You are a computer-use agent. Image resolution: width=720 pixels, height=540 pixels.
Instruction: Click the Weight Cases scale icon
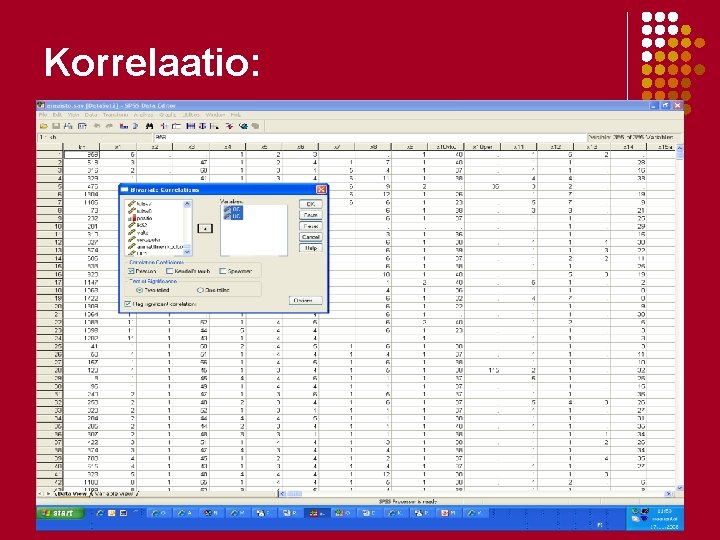point(202,126)
